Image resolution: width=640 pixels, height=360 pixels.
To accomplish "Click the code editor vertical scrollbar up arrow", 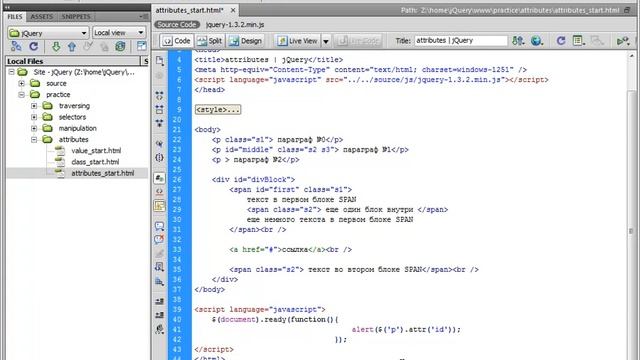I will click(632, 56).
